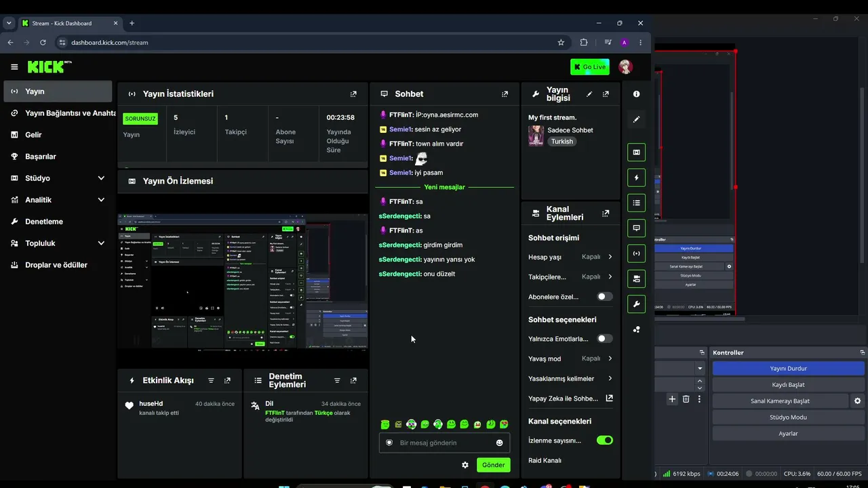Send the chat message with Gönder
Viewport: 868px width, 488px height.
(x=494, y=465)
